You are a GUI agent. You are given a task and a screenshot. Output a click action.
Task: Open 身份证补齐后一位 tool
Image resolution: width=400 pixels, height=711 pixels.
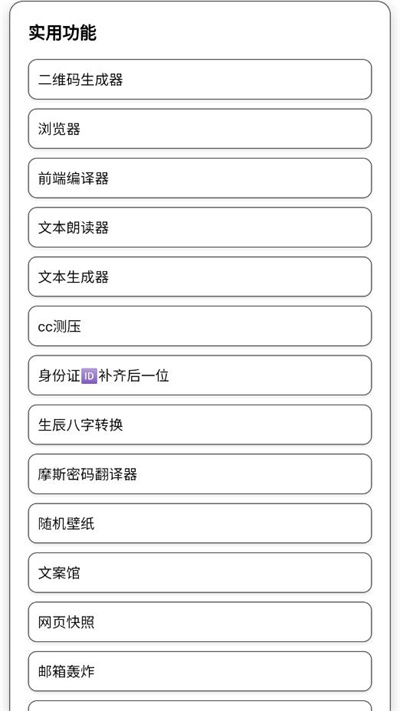(200, 375)
